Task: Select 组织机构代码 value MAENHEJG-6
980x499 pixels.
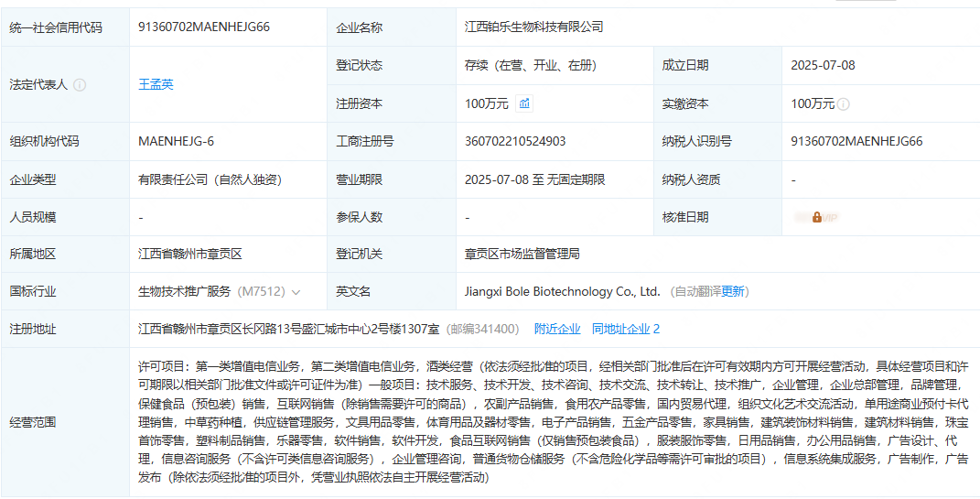Action: click(x=176, y=141)
